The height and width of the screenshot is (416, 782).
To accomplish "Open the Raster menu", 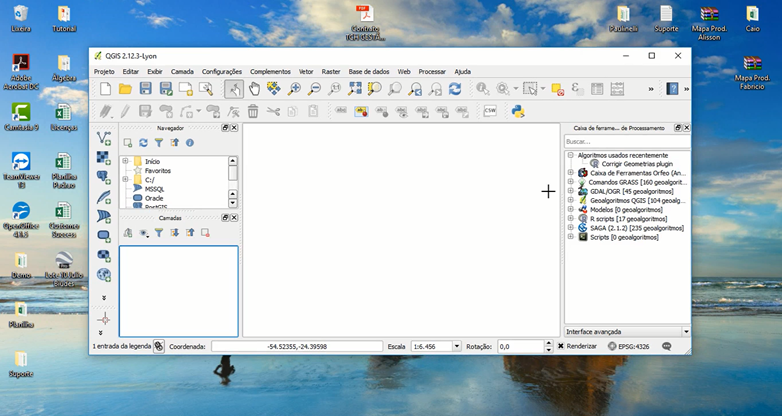I will point(331,71).
